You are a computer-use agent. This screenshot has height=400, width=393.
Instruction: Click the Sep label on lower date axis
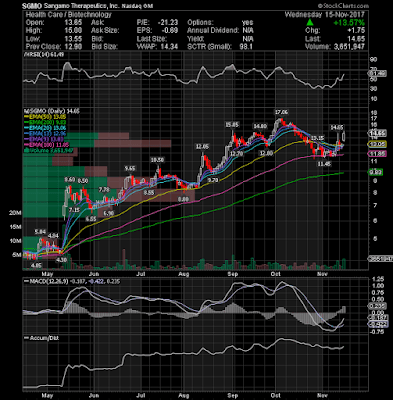[x=233, y=396]
